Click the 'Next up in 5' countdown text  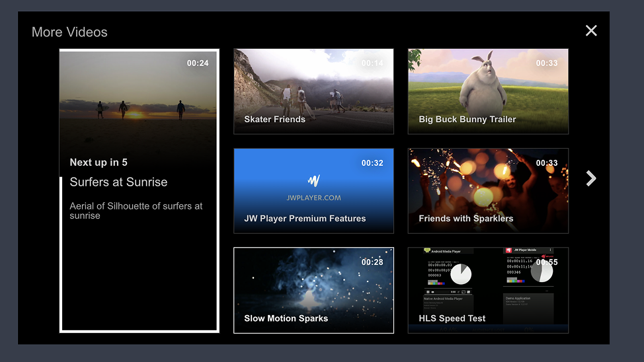99,163
